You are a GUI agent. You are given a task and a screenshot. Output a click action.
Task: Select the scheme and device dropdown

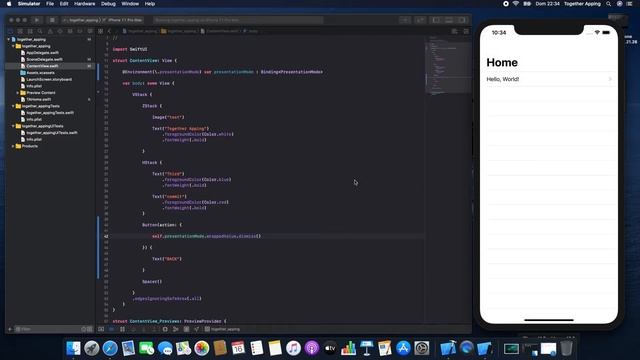click(x=102, y=20)
